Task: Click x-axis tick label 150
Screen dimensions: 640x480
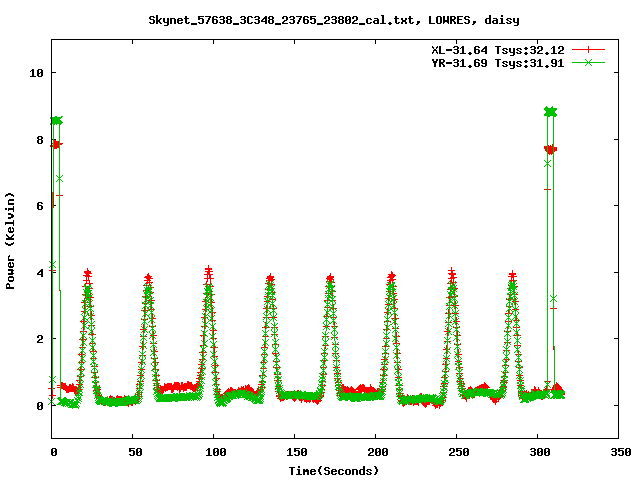Action: (296, 452)
